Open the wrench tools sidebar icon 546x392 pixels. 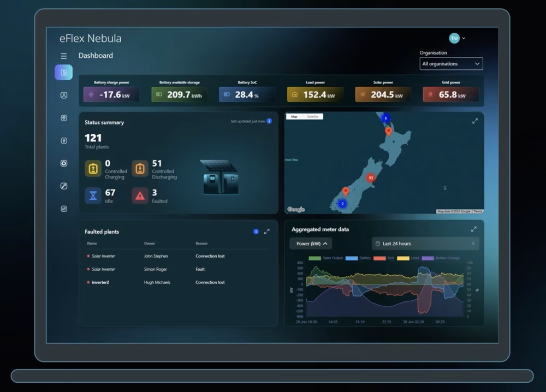pos(64,186)
